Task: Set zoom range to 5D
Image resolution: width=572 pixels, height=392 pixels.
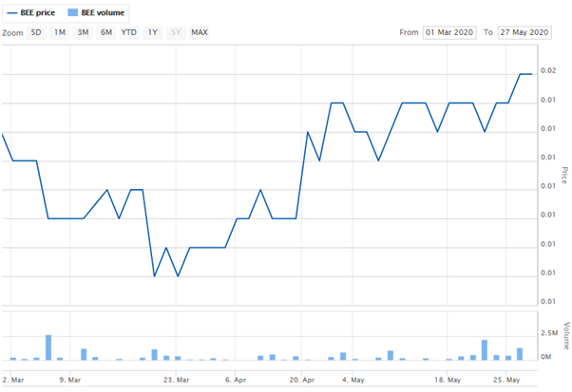Action: click(36, 33)
